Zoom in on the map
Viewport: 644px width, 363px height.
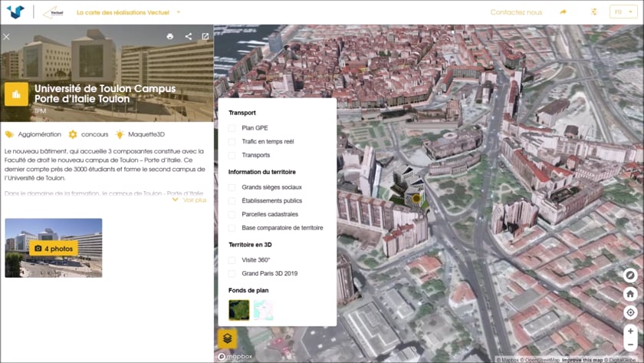[630, 331]
